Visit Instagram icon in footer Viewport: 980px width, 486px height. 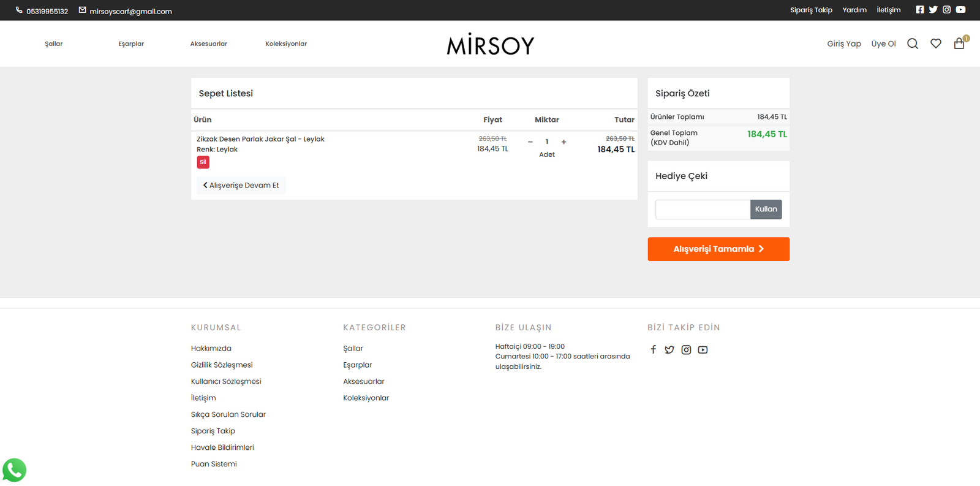coord(686,350)
